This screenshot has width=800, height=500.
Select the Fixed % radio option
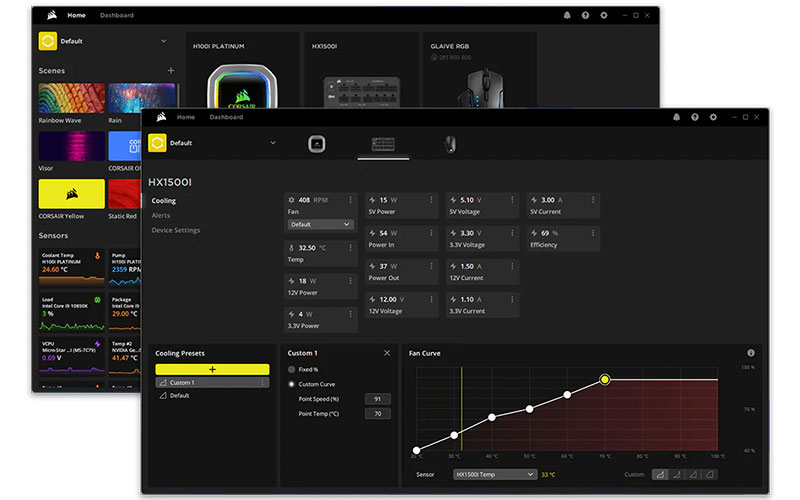292,369
